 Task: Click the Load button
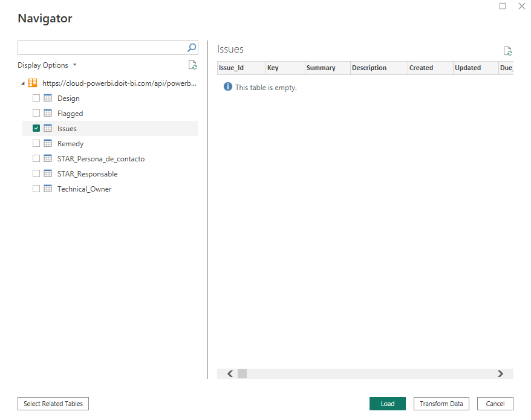coord(387,404)
